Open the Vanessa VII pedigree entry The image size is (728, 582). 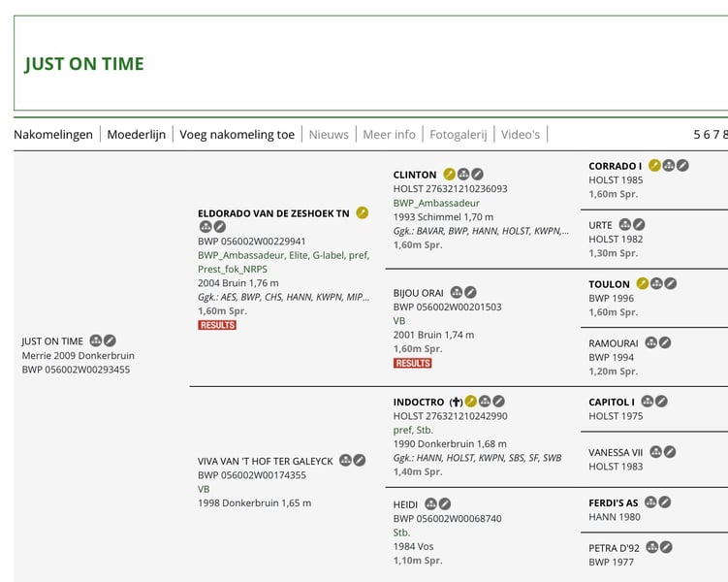click(x=616, y=452)
